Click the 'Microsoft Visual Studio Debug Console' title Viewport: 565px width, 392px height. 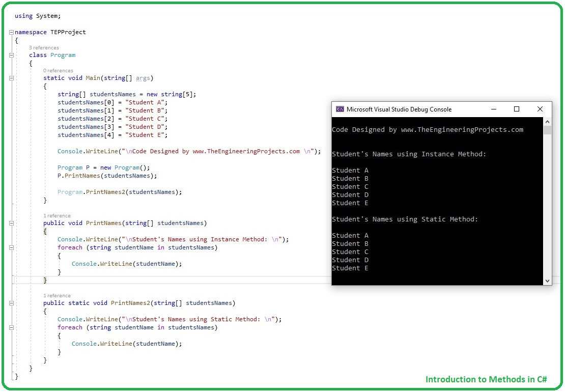(x=399, y=109)
